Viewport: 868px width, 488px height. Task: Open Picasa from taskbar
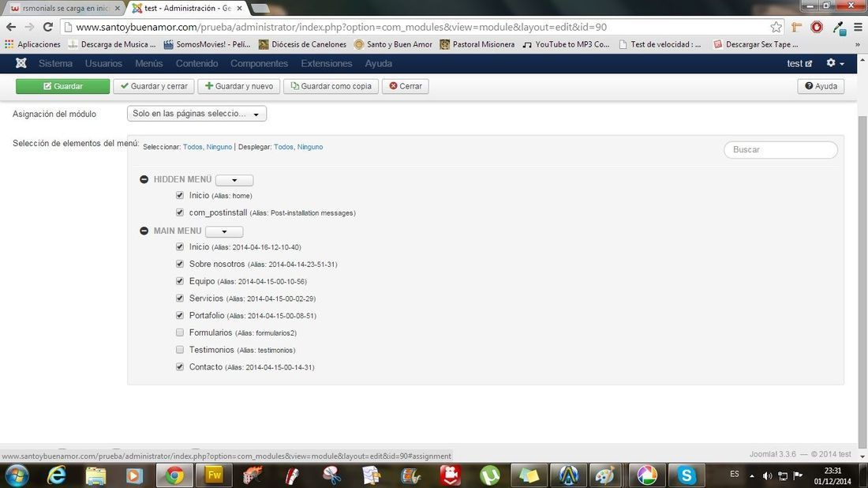pos(646,476)
